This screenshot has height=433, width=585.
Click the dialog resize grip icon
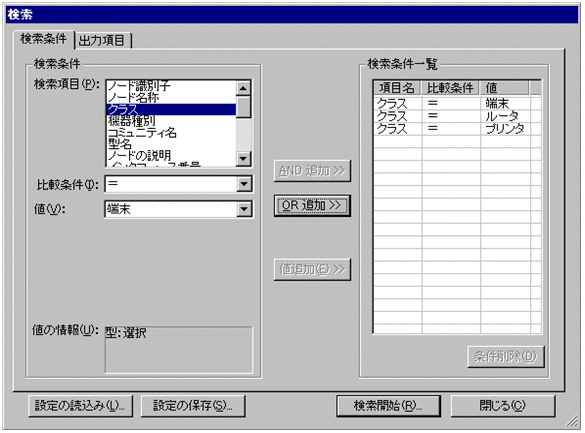point(571,422)
